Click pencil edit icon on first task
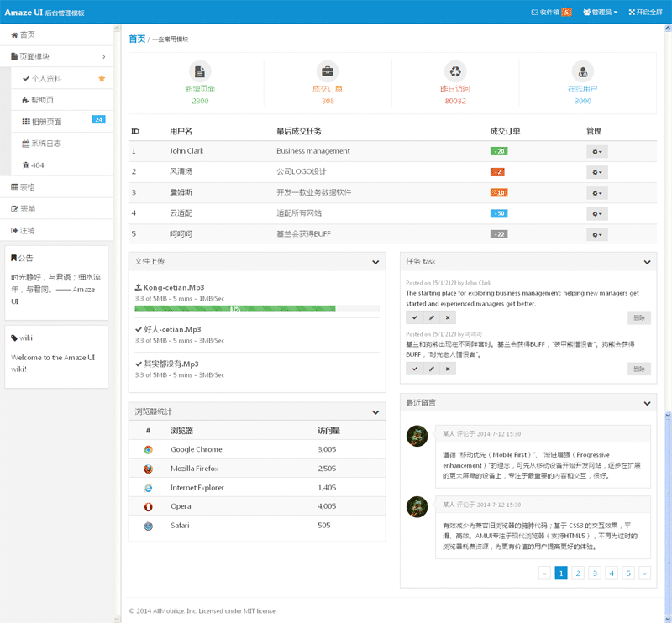 (431, 317)
